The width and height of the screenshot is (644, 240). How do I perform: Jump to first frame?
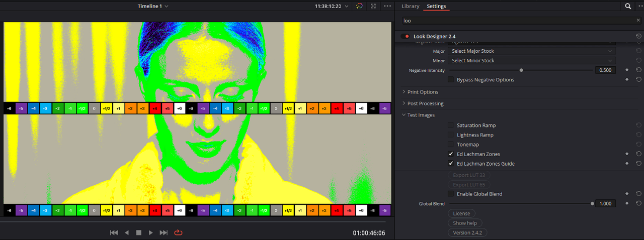point(114,232)
